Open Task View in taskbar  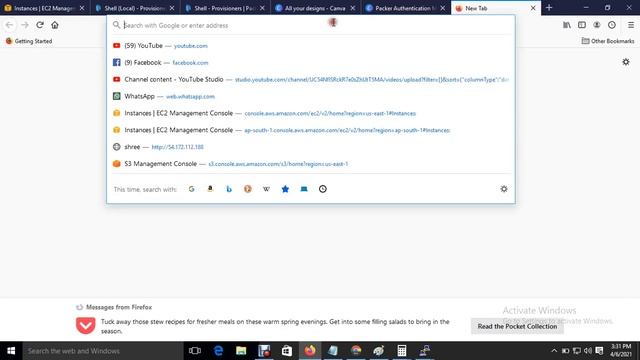(x=195, y=351)
